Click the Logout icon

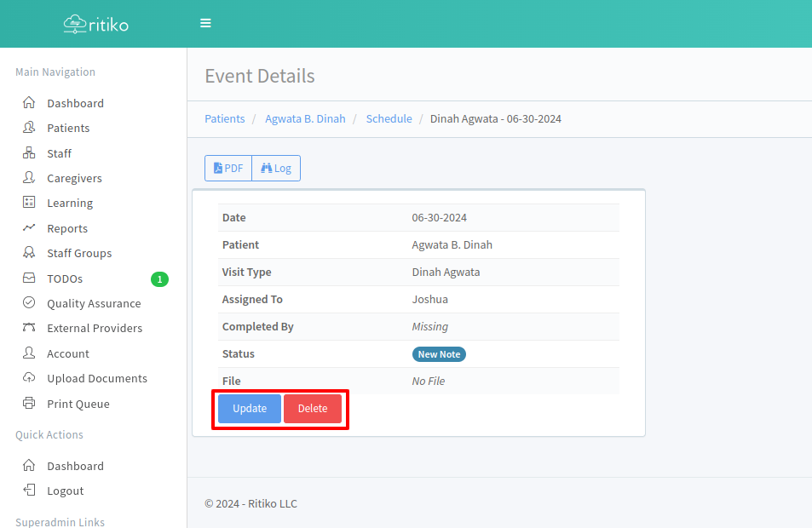tap(29, 491)
